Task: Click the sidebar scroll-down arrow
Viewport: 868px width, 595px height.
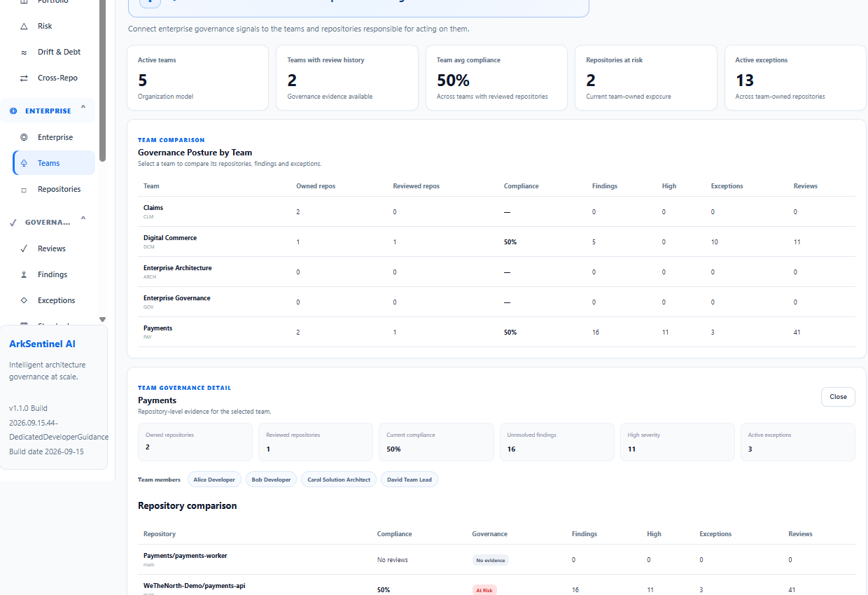Action: pyautogui.click(x=103, y=319)
